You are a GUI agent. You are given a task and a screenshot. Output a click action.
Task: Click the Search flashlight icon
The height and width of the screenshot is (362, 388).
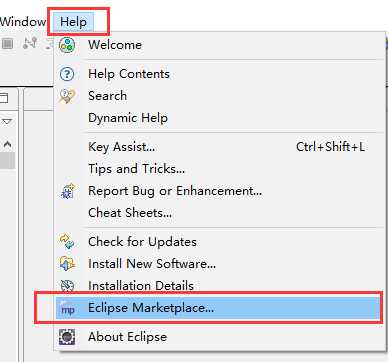(x=67, y=96)
